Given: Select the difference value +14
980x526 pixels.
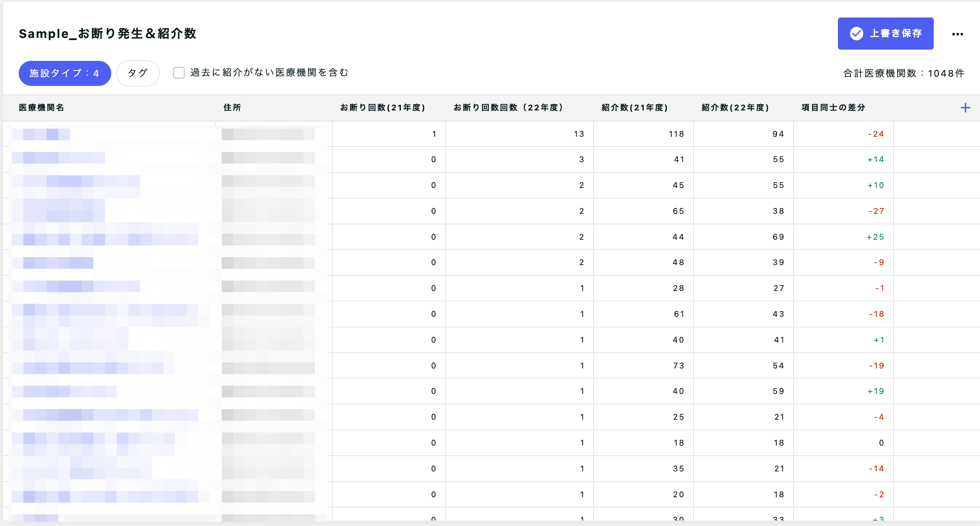Looking at the screenshot, I should tap(875, 159).
